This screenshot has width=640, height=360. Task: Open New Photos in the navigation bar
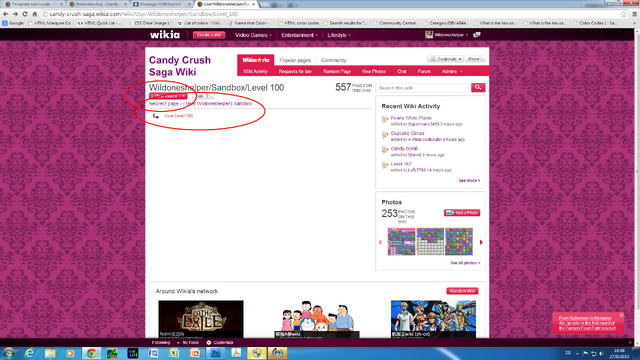(374, 71)
